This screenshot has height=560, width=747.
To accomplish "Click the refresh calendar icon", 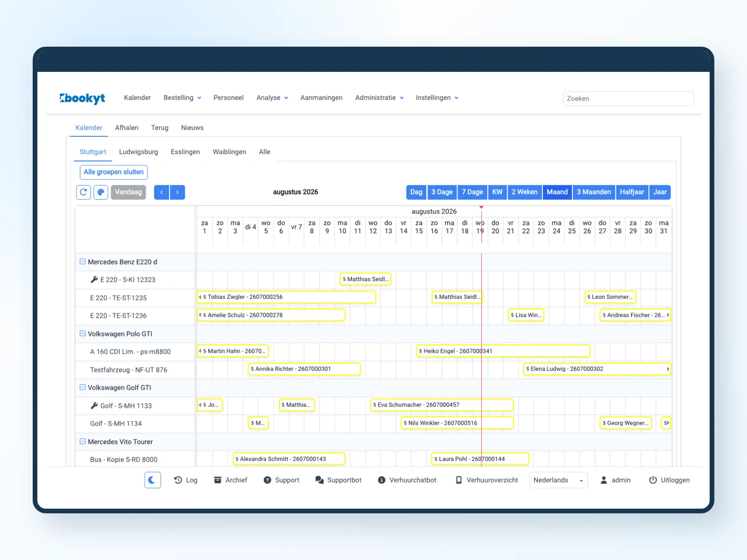I will (84, 192).
